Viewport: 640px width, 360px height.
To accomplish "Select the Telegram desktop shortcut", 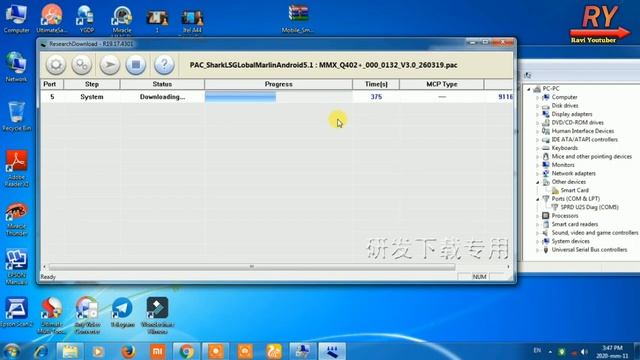I will click(122, 312).
